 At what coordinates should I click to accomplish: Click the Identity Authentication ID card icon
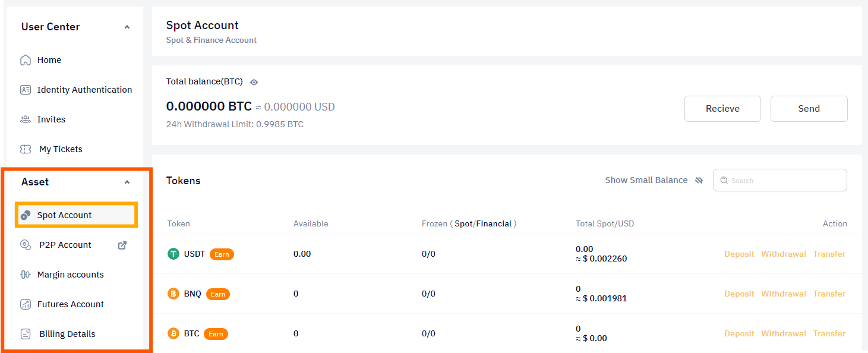click(x=26, y=90)
